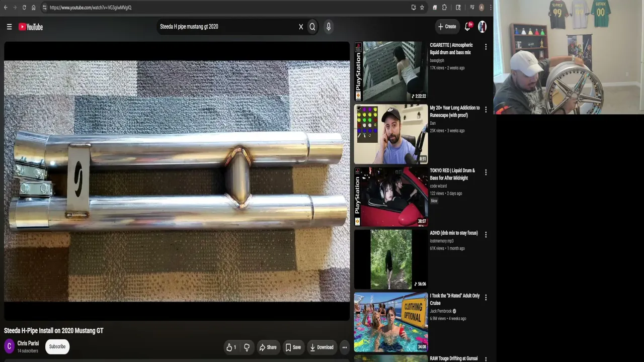
Task: Open options menu for Adult Only Cruise video
Action: (486, 298)
